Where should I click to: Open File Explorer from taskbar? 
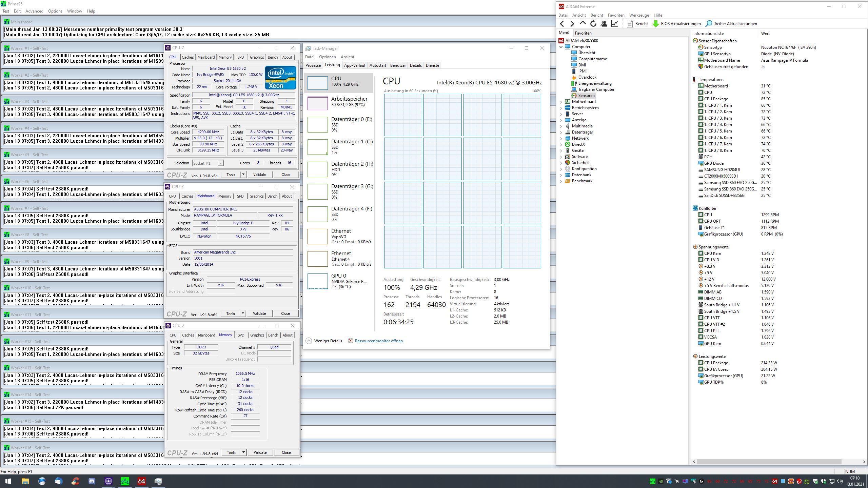[x=25, y=481]
